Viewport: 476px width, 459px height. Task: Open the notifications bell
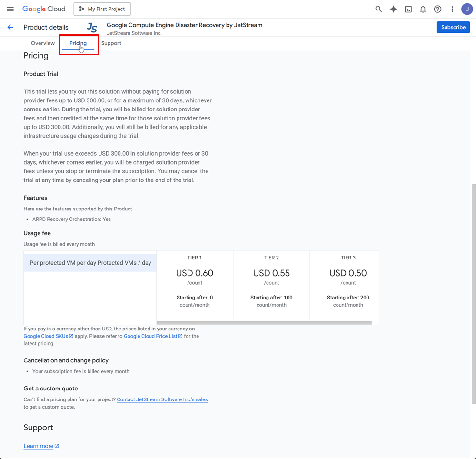(423, 9)
